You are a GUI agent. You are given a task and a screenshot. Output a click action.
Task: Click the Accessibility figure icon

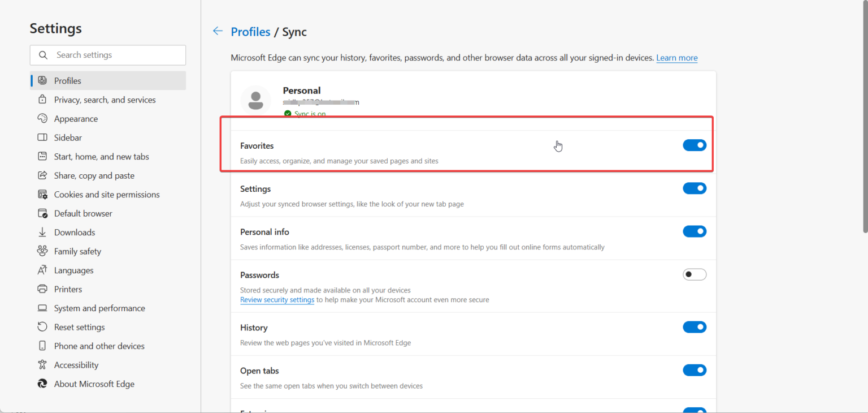42,365
